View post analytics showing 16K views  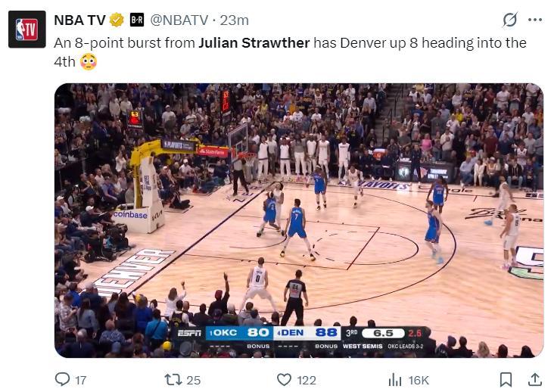[x=409, y=380]
